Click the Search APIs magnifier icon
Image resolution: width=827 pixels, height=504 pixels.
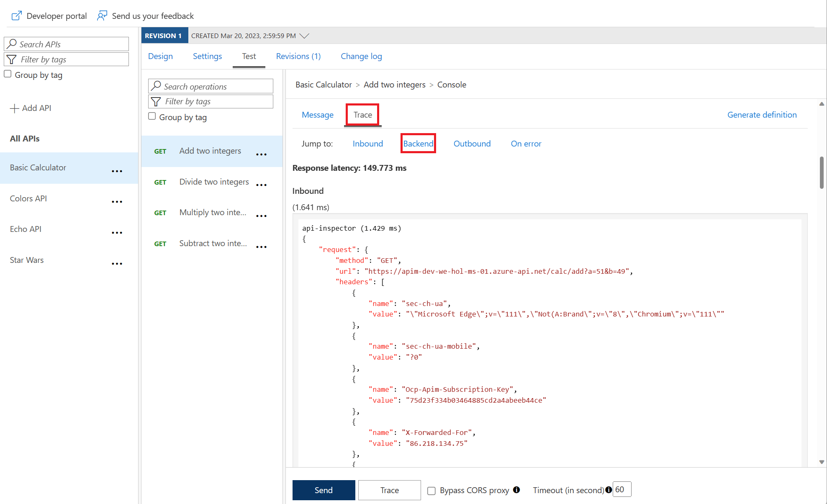click(x=13, y=44)
